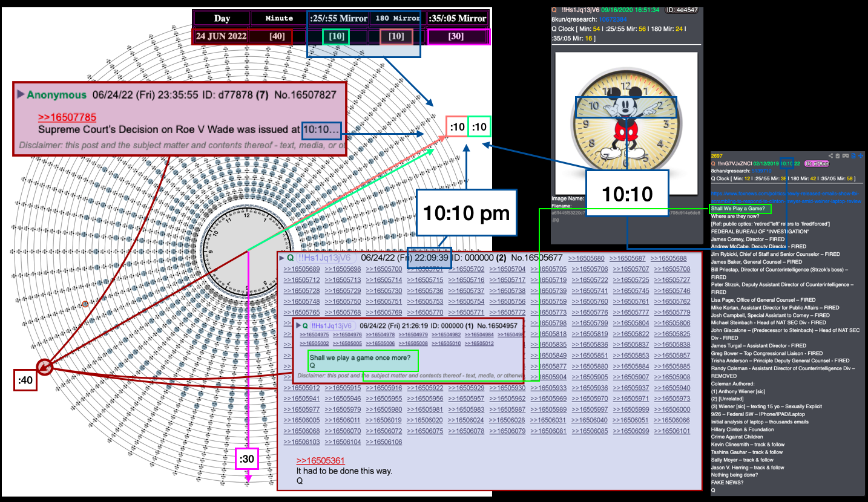Open the backlink >>16506106
868x502 pixels.
coord(384,442)
